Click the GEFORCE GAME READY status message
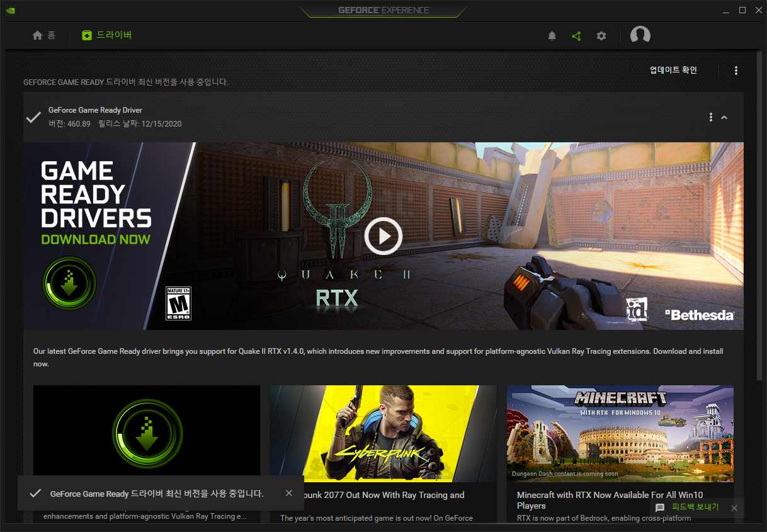This screenshot has width=767, height=532. [126, 82]
